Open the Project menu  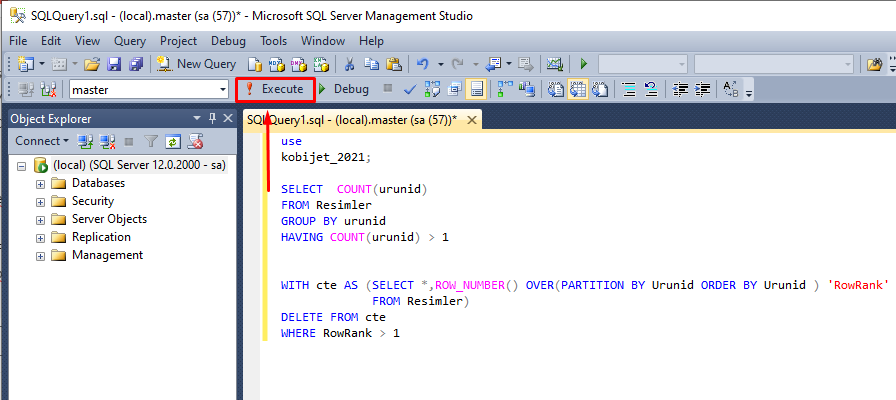tap(178, 41)
